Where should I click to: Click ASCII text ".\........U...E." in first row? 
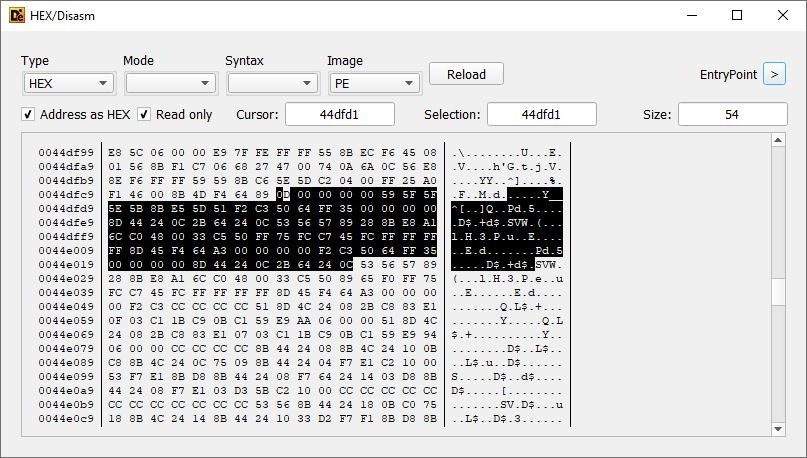click(507, 153)
